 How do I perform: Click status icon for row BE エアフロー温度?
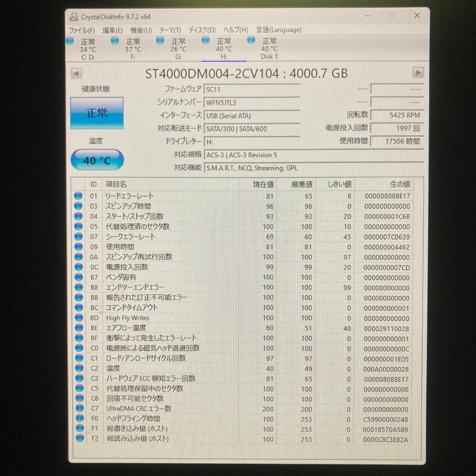tap(79, 327)
